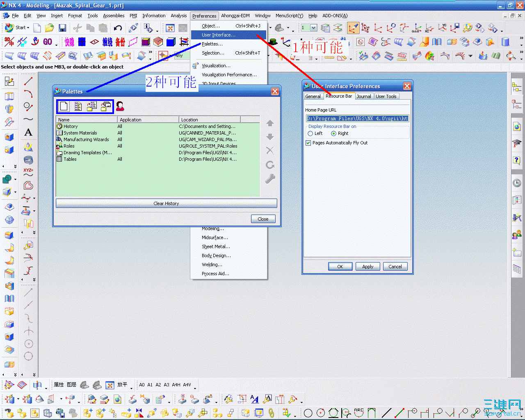Open the Information menu
The height and width of the screenshot is (420, 525).
[154, 16]
